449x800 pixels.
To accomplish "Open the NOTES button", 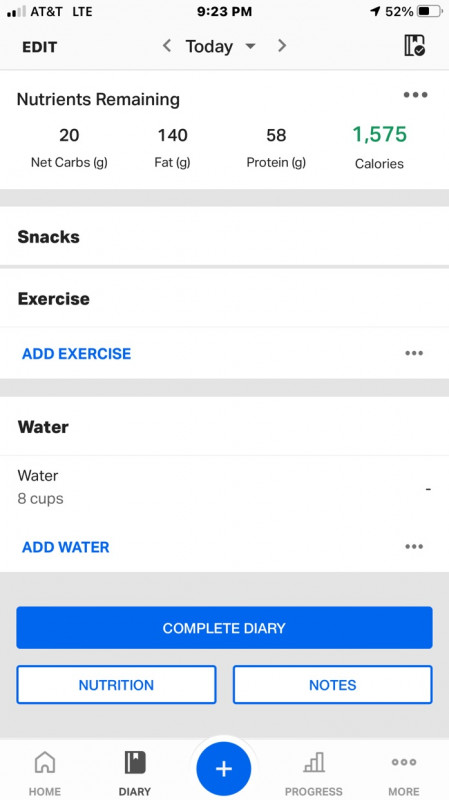I will point(333,685).
